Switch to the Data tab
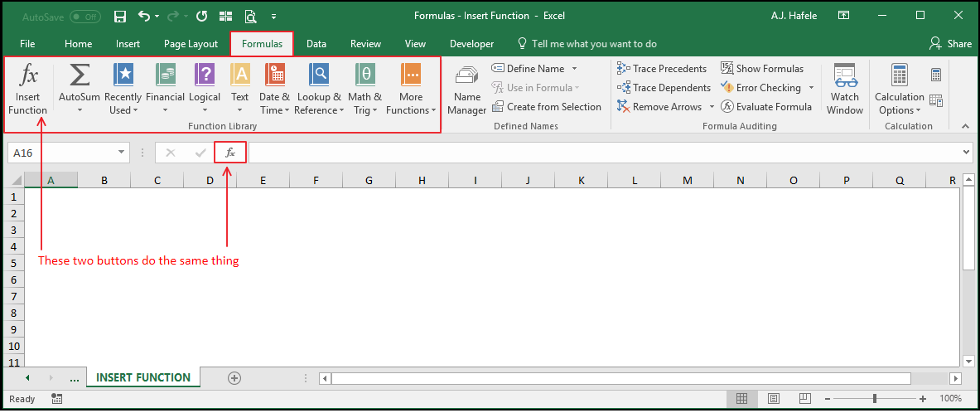The width and height of the screenshot is (980, 413). tap(316, 44)
